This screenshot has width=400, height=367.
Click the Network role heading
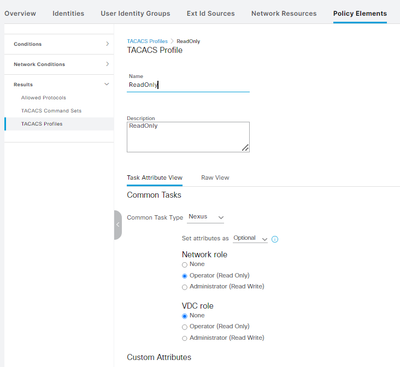[204, 255]
